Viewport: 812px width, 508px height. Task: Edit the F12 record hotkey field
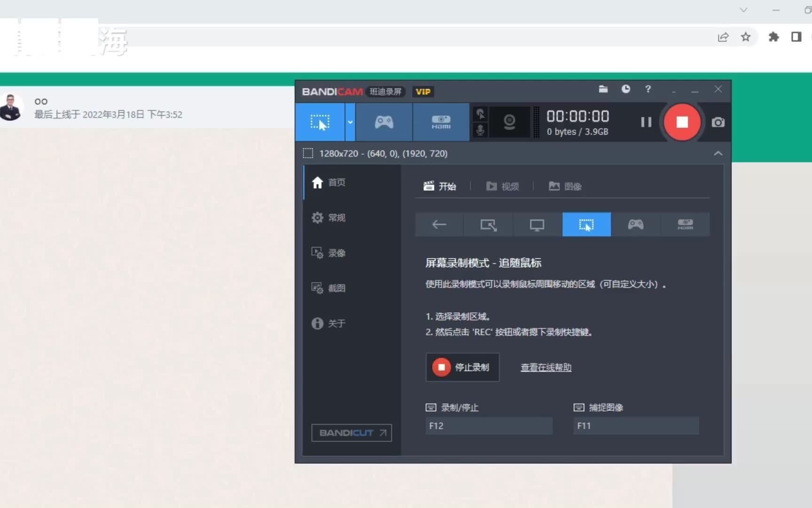tap(489, 426)
